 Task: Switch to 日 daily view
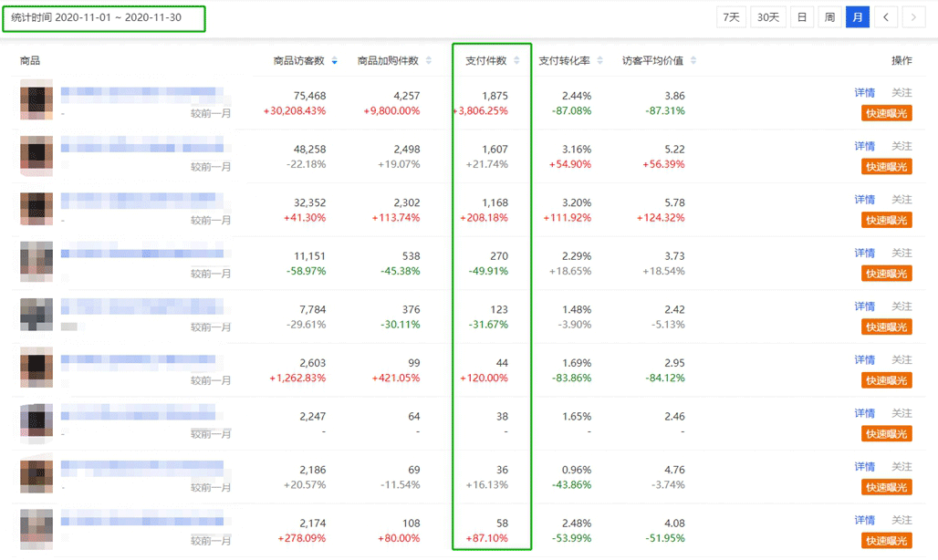pyautogui.click(x=801, y=17)
